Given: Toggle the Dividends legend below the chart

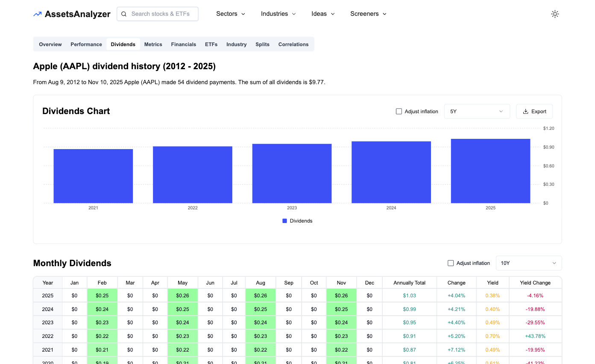Looking at the screenshot, I should coord(297,220).
